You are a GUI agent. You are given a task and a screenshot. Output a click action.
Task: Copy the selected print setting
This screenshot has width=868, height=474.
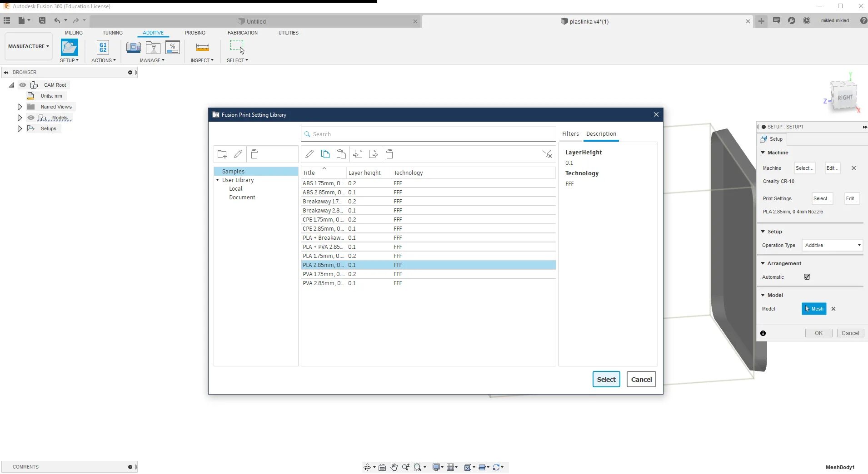(x=325, y=154)
